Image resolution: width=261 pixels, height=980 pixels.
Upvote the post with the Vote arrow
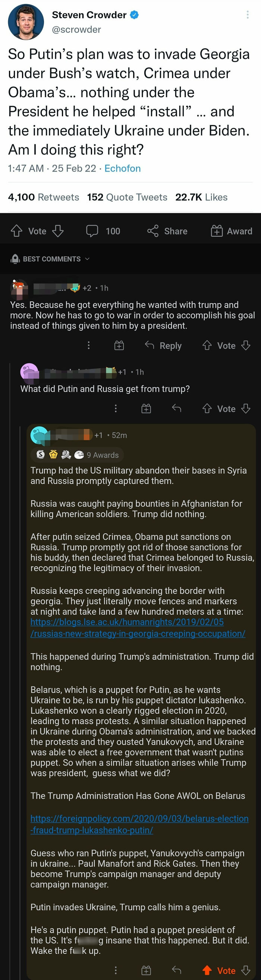click(x=16, y=230)
